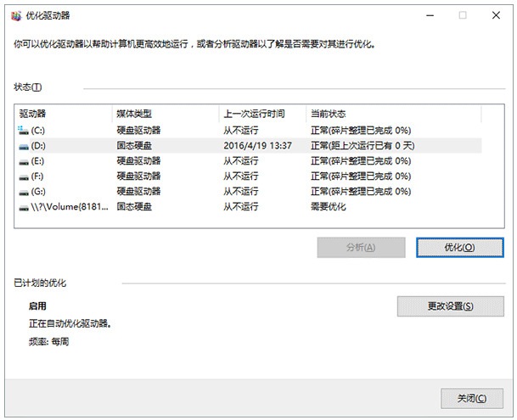The image size is (517, 420).
Task: Click the G: drive icon
Action: pyautogui.click(x=23, y=192)
